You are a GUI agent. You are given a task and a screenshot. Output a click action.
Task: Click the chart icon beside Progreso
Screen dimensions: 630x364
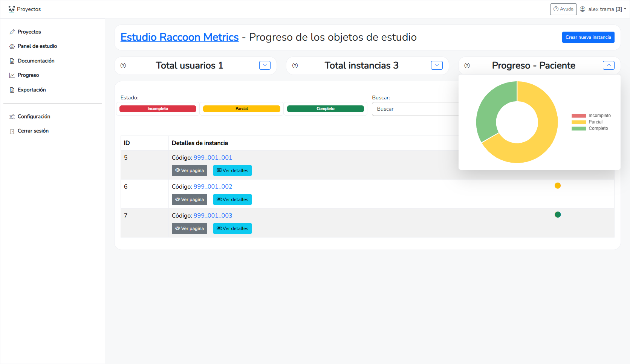pos(12,75)
